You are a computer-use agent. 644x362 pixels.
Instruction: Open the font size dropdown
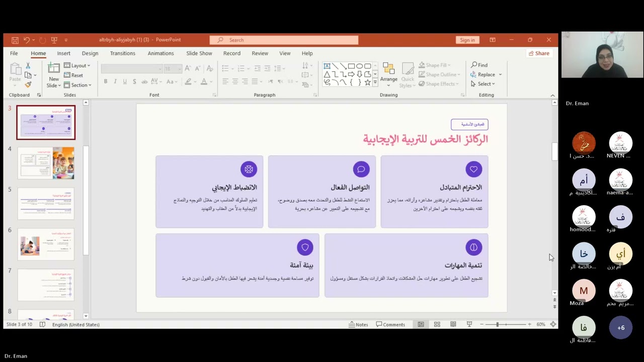[x=173, y=68]
